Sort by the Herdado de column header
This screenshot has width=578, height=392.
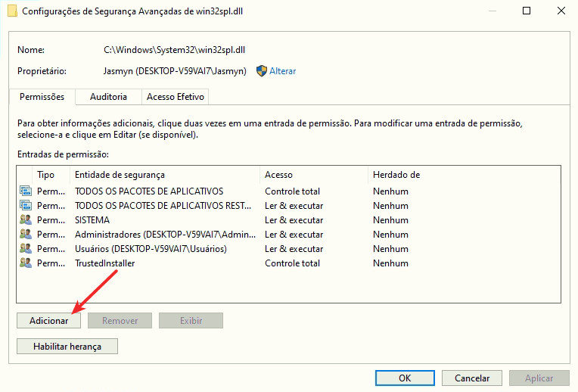point(465,174)
